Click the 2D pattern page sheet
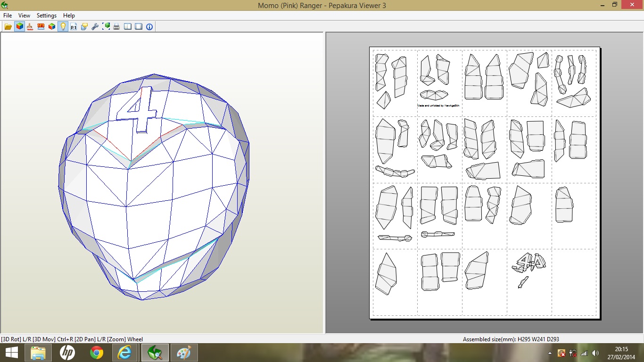 click(484, 183)
